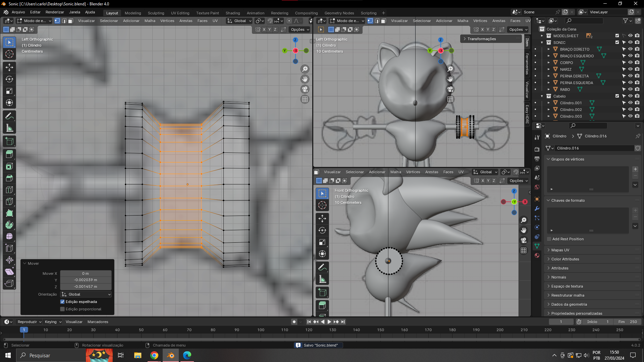Click the Cursor tool in left toolbar
644x362 pixels.
(x=9, y=54)
